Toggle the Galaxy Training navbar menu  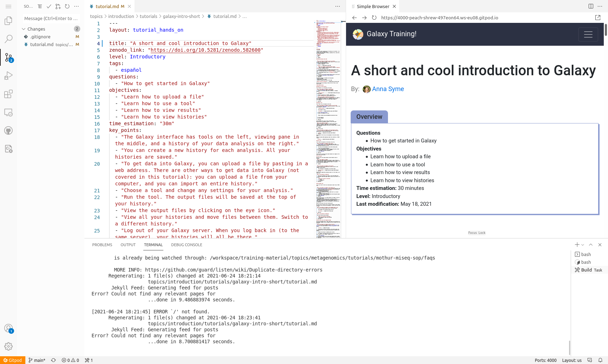pyautogui.click(x=588, y=34)
